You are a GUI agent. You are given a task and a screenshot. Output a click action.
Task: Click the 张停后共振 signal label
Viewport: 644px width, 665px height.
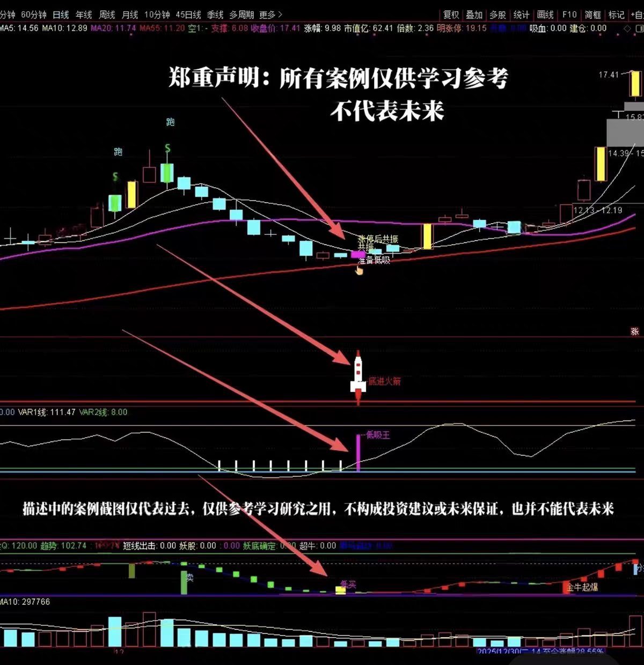click(378, 239)
